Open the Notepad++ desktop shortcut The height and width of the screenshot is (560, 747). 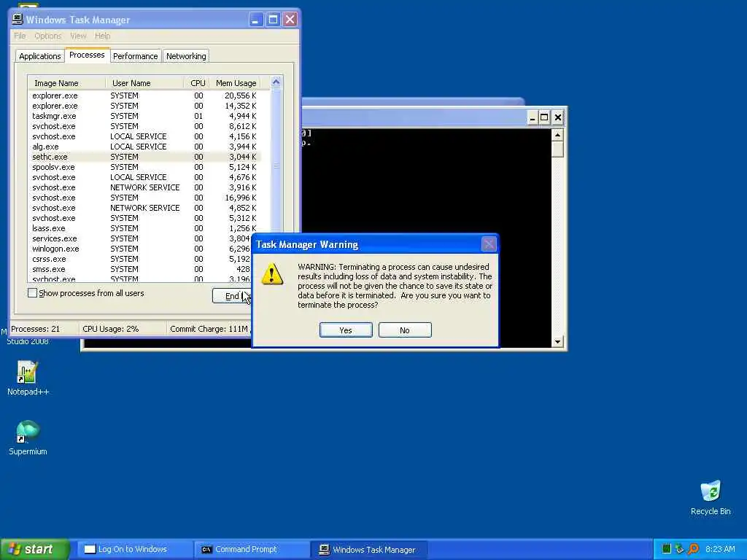click(x=28, y=378)
